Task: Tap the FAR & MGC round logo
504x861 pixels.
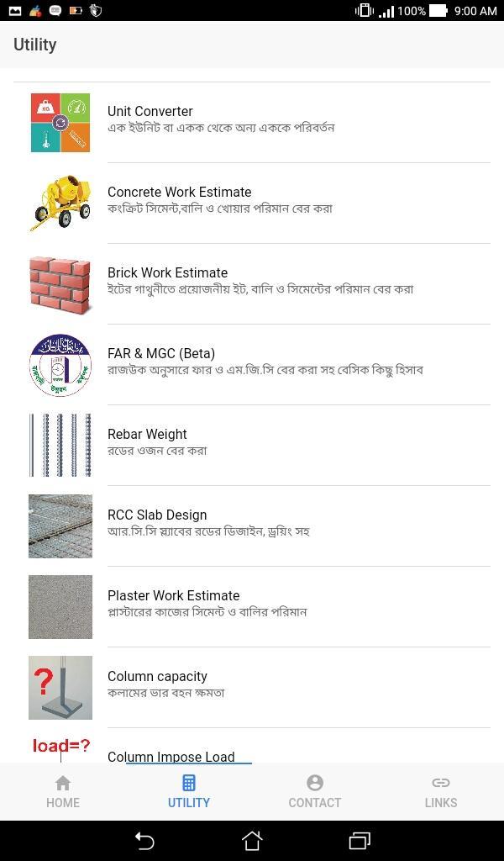Action: [60, 365]
